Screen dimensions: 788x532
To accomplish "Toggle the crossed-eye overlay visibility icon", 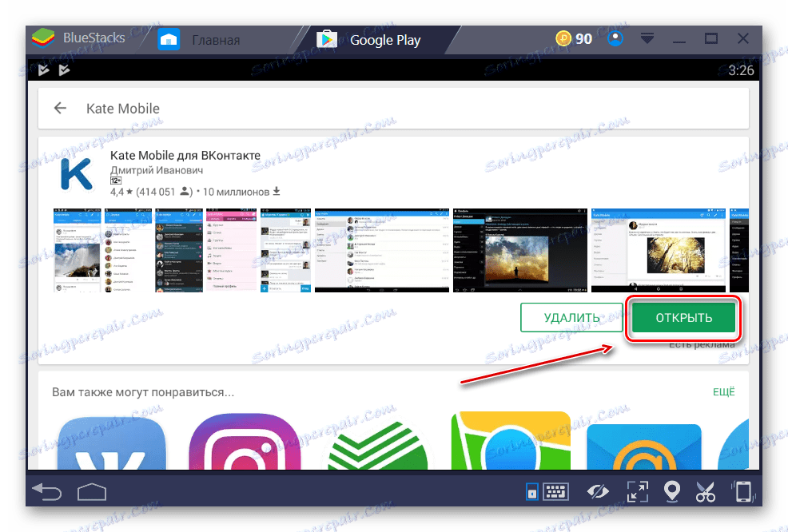I will (x=598, y=491).
